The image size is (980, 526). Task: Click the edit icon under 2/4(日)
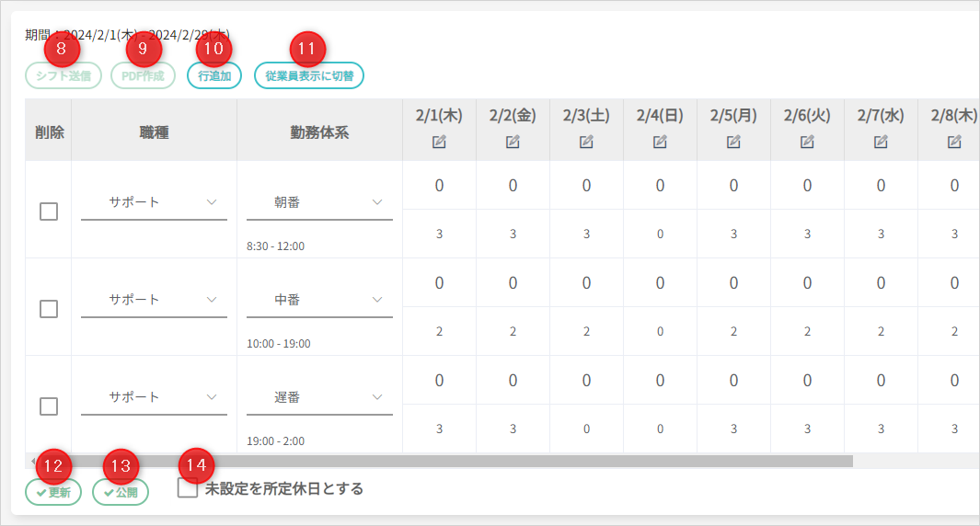pyautogui.click(x=660, y=142)
